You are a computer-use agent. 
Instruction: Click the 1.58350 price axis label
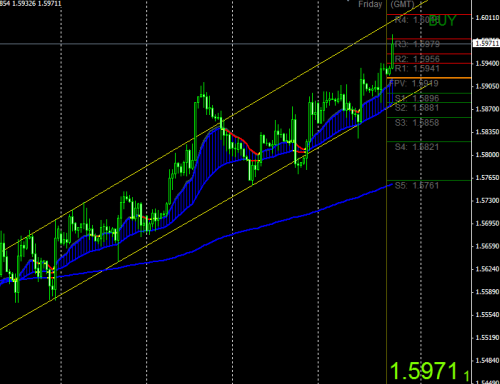coord(487,132)
